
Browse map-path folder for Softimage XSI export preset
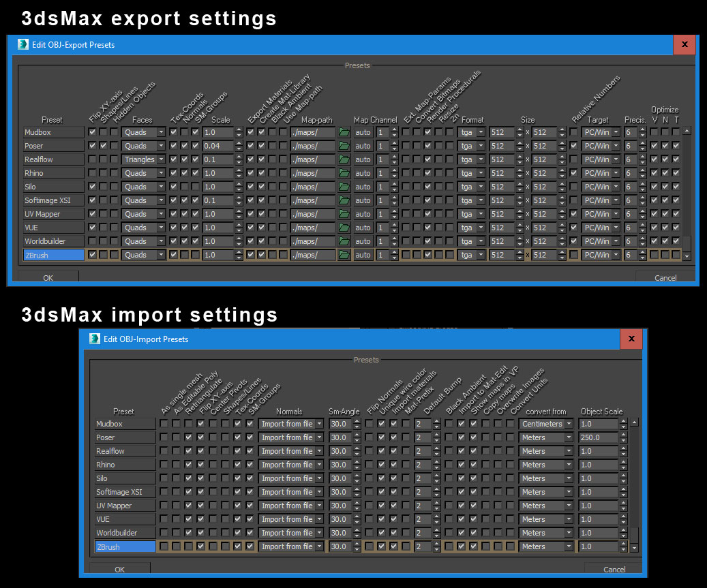click(344, 200)
